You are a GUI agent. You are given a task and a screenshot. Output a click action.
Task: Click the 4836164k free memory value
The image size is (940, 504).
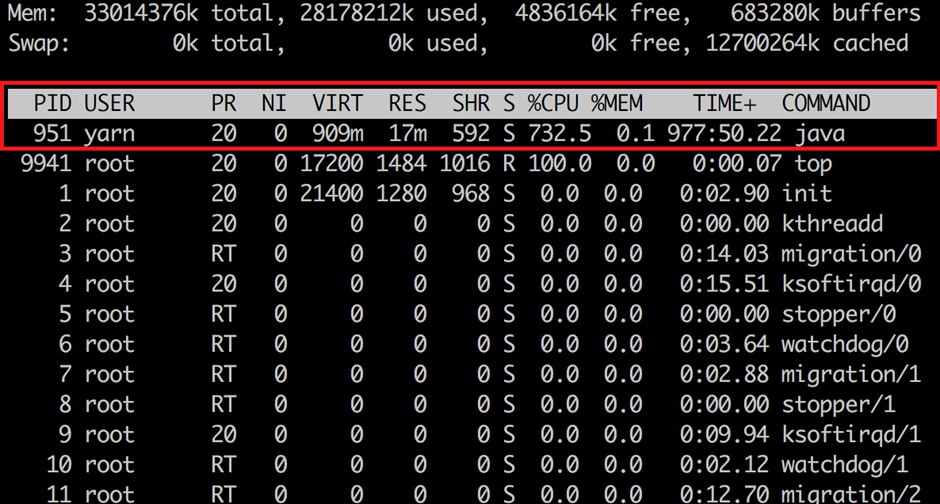click(x=566, y=13)
